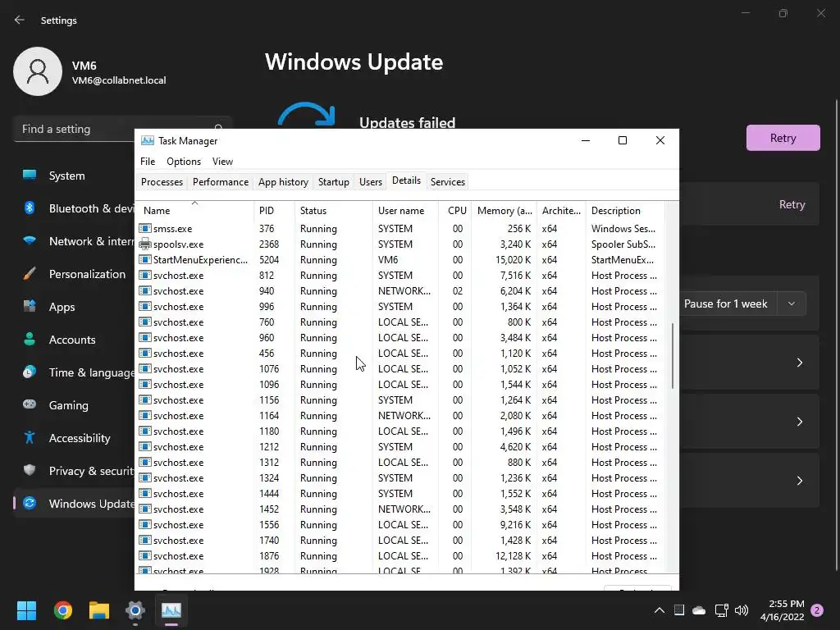Open the Windows Start button
Viewport: 840px width, 630px height.
(26, 610)
